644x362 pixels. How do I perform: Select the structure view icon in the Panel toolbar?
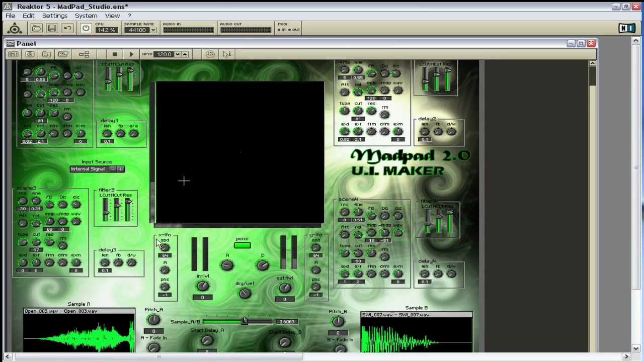click(x=84, y=54)
